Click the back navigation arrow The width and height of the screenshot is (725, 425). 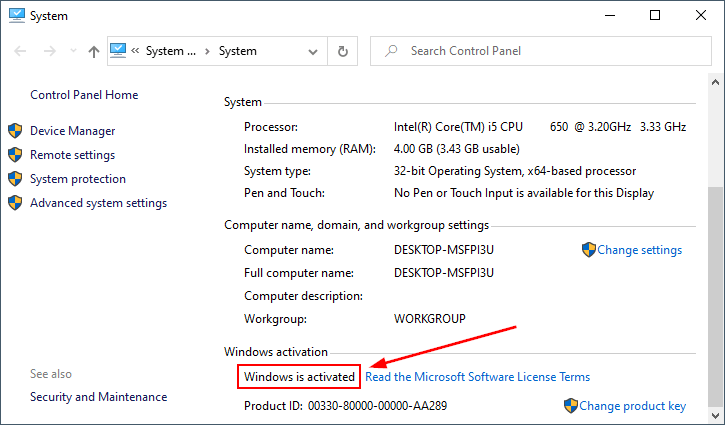[x=17, y=51]
